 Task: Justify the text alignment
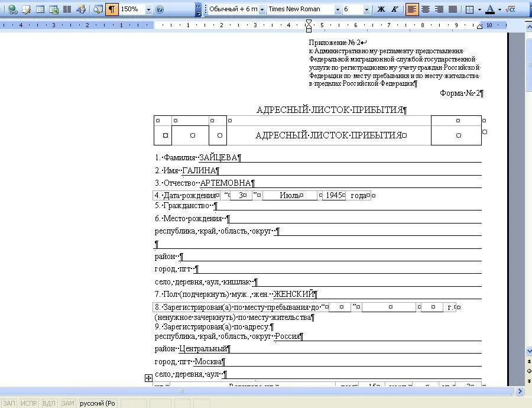click(x=453, y=9)
